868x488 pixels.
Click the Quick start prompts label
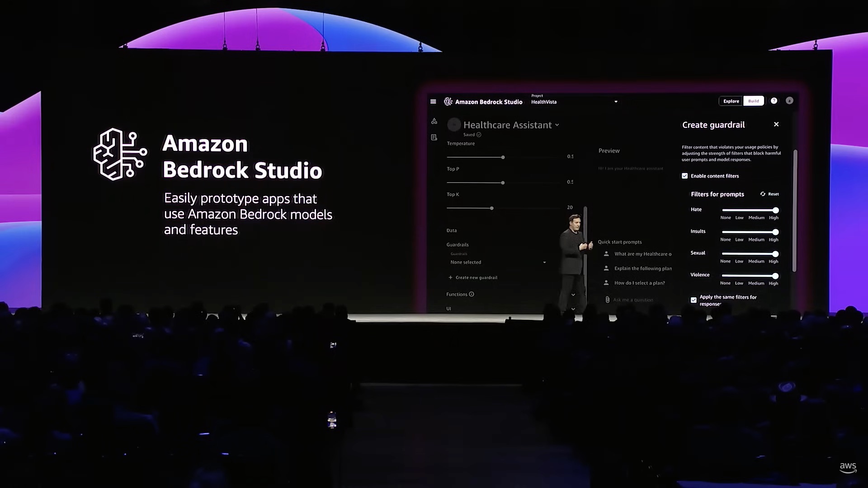[x=619, y=242]
